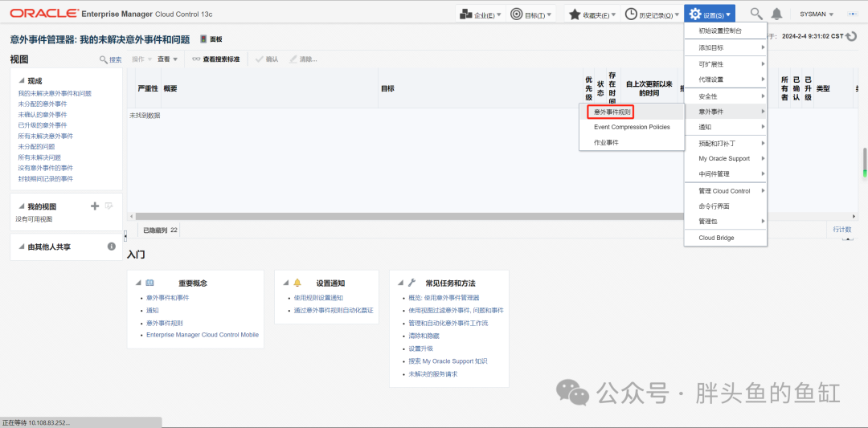
Task: Collapse the 设置通知 card
Action: click(285, 283)
